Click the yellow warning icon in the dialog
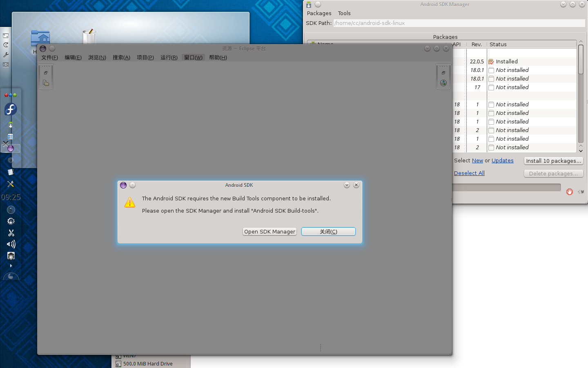The height and width of the screenshot is (368, 588). (x=130, y=202)
